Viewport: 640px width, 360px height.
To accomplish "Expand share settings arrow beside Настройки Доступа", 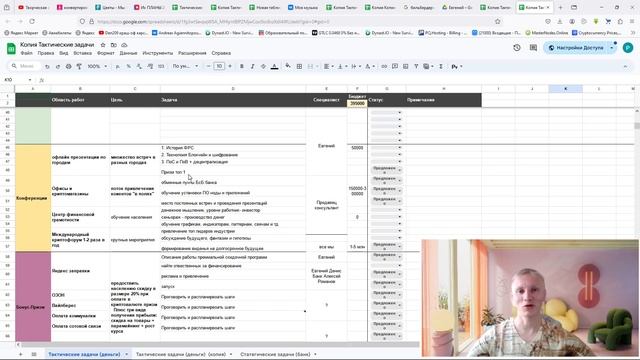I will coord(612,48).
